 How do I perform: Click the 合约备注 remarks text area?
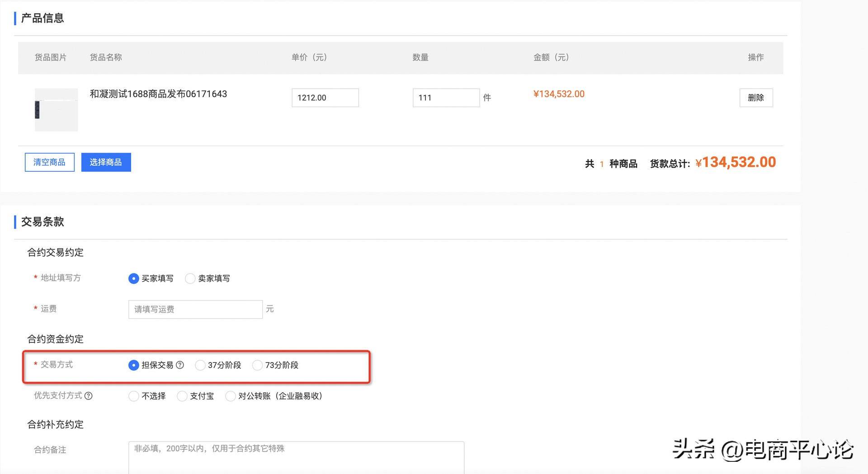(x=296, y=457)
